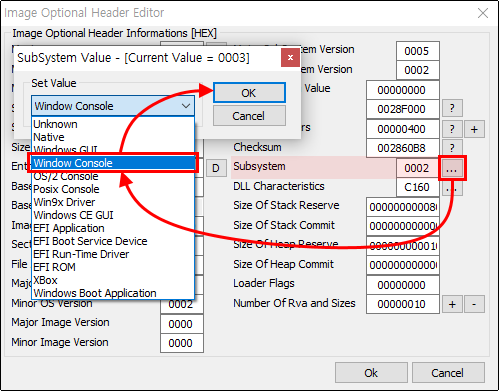
Task: Select Native in subsystem list
Action: pyautogui.click(x=113, y=137)
